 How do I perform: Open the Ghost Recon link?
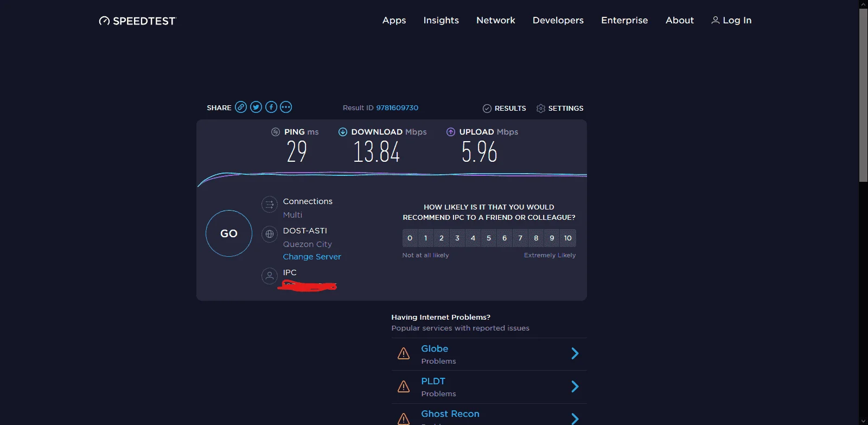pos(450,414)
